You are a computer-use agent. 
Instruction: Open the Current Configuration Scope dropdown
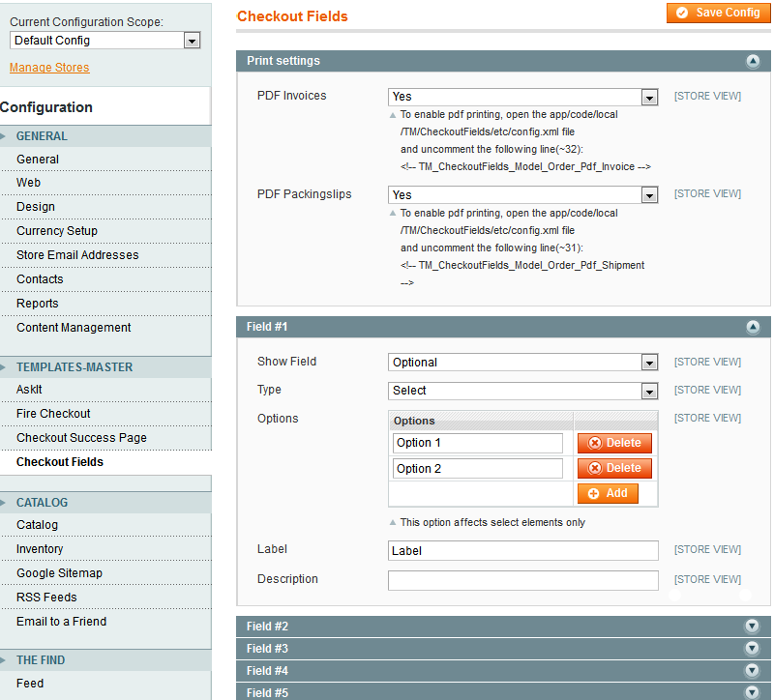[104, 41]
